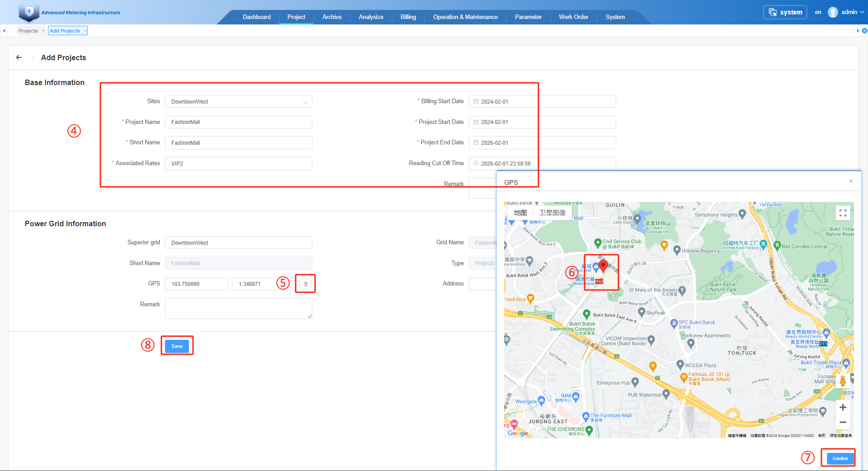
Task: Click the left tab scroll arrow
Action: click(4, 31)
